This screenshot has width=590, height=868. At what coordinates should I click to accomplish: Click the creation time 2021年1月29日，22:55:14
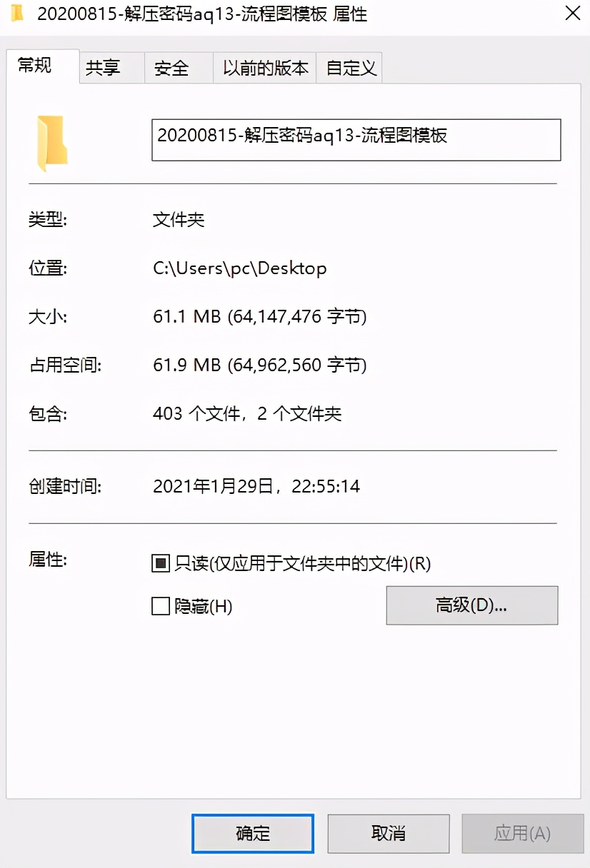(256, 487)
